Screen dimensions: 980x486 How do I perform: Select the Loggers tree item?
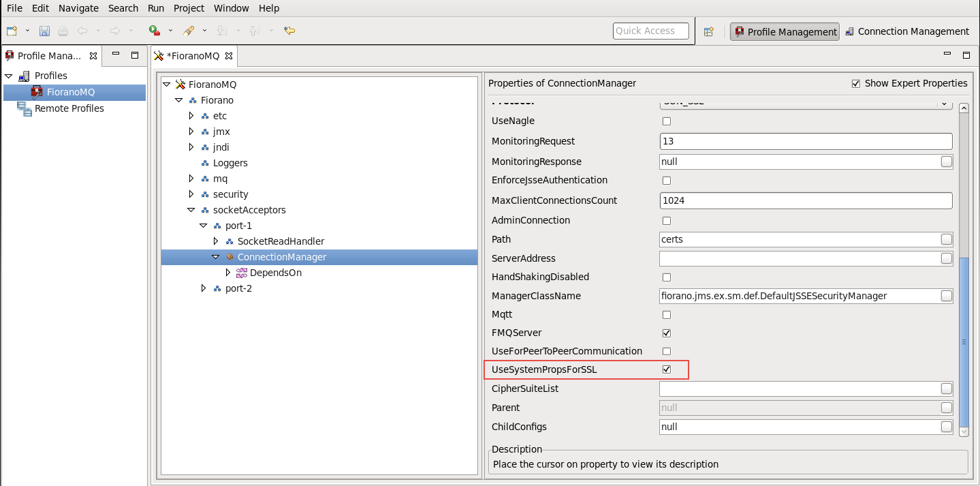[230, 164]
